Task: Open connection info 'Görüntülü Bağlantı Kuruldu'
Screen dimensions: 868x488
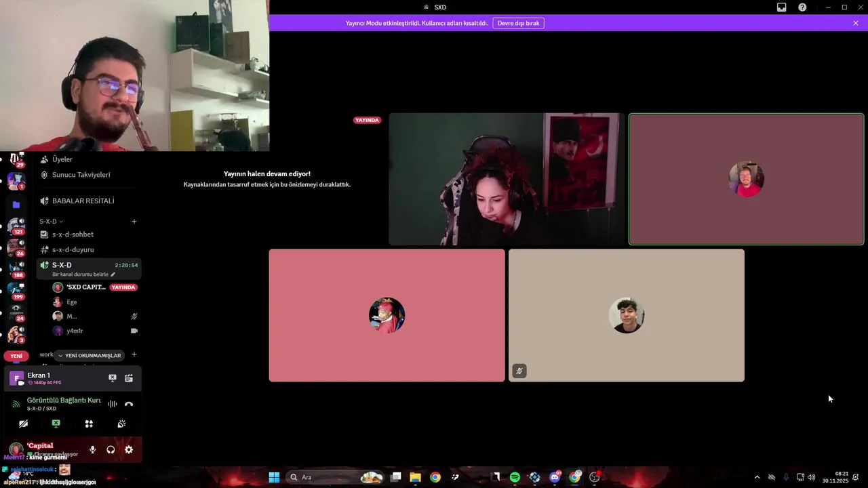Action: (64, 400)
